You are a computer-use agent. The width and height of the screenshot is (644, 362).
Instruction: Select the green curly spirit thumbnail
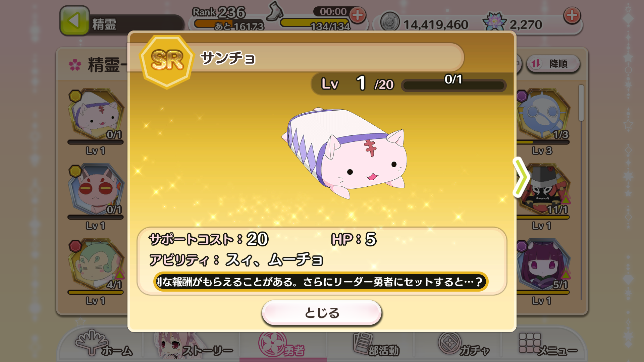click(x=96, y=265)
